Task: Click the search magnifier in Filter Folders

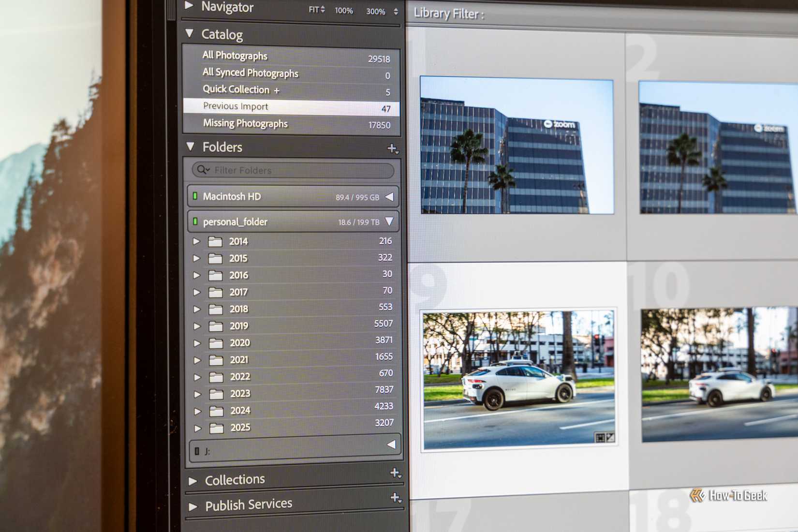Action: coord(203,170)
